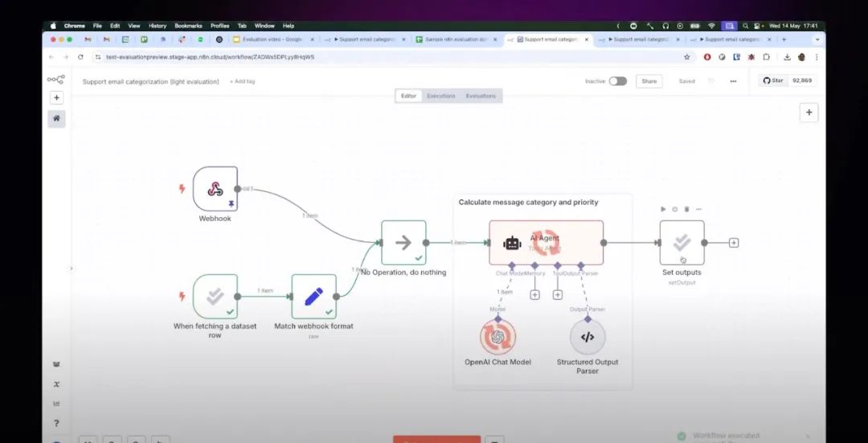Toggle the workflow Inactive switch

[618, 81]
